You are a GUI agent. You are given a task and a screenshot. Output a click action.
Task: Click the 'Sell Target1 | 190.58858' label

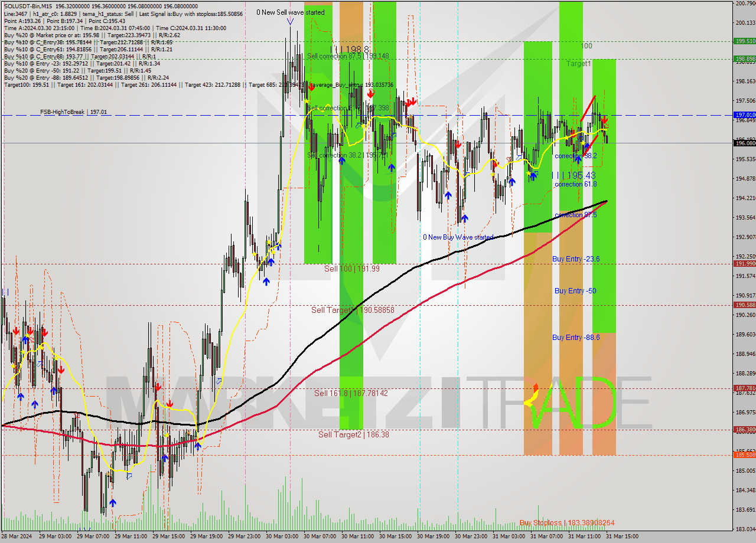(353, 310)
